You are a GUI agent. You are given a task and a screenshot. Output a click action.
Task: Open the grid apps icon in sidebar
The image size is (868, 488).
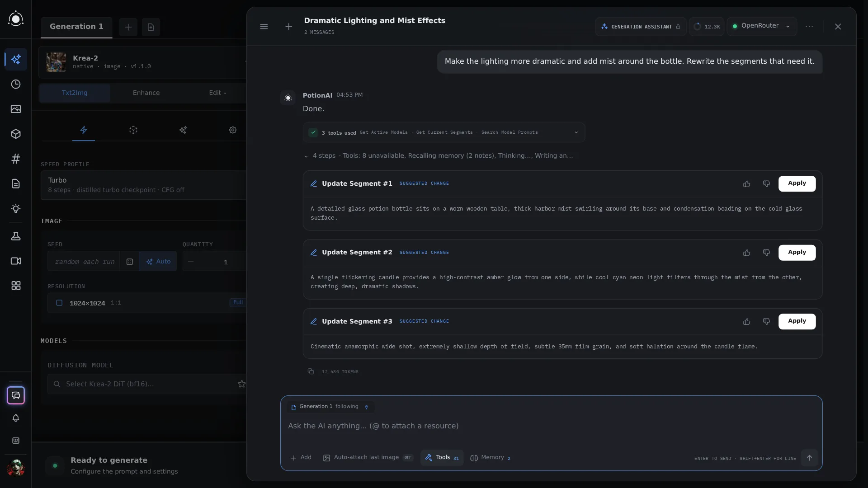pyautogui.click(x=16, y=286)
